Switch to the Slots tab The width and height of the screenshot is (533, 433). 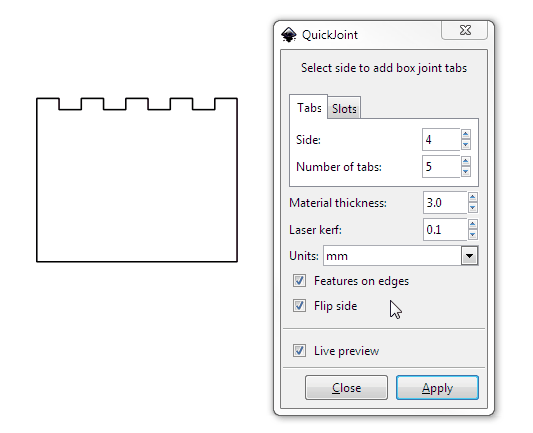[344, 108]
